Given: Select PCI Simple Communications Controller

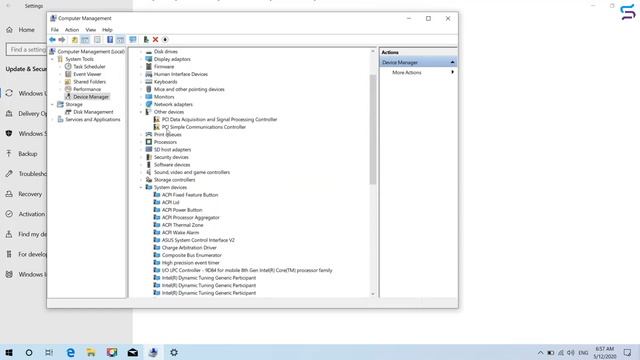Looking at the screenshot, I should [x=204, y=127].
